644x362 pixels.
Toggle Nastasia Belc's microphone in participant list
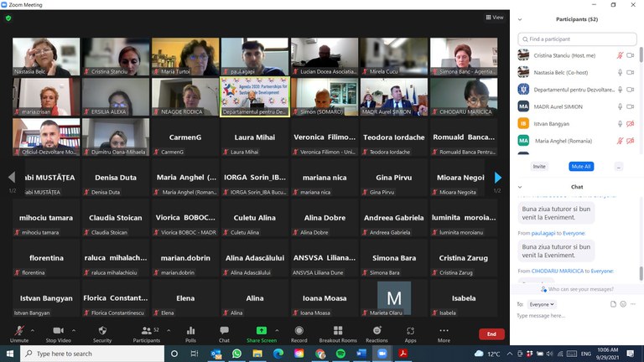tap(620, 72)
